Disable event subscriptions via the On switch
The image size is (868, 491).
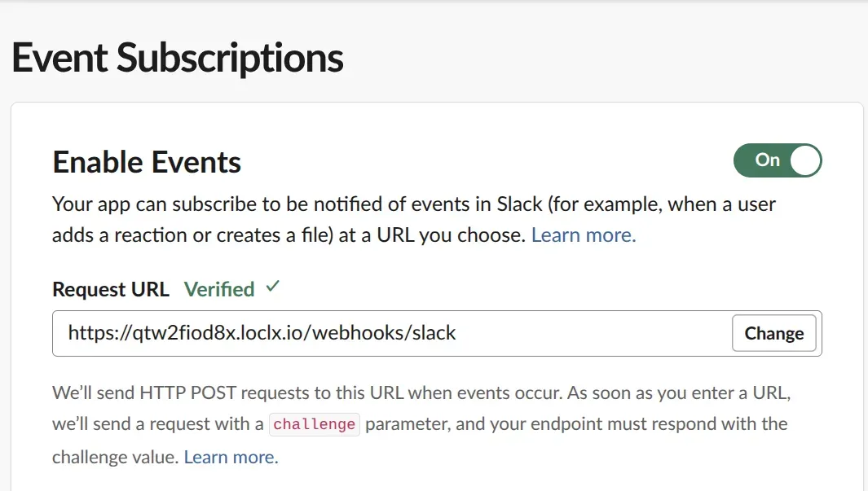tap(778, 160)
